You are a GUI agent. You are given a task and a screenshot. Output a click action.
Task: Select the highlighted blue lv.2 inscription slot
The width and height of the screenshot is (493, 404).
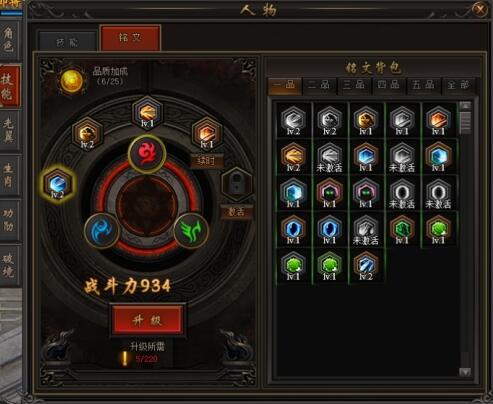[x=58, y=184]
